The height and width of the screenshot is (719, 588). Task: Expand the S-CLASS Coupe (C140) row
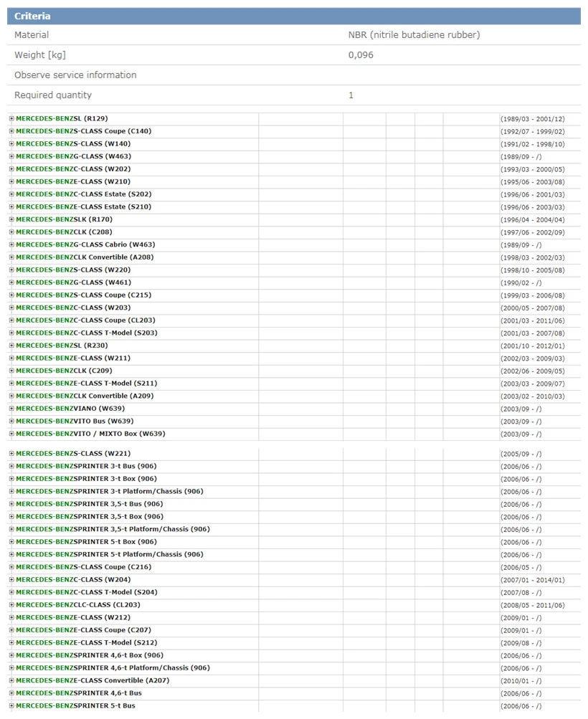[x=11, y=131]
